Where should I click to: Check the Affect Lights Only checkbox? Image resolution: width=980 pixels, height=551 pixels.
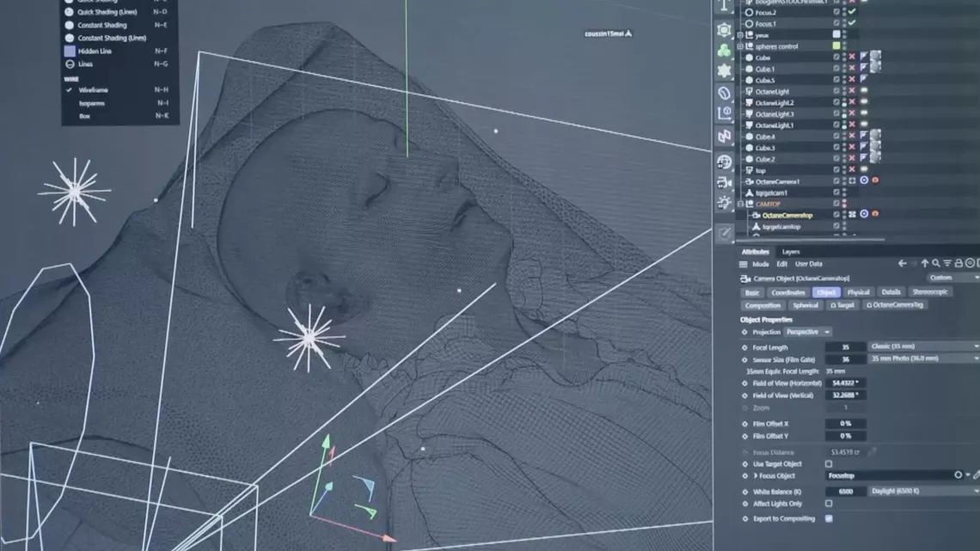[829, 504]
